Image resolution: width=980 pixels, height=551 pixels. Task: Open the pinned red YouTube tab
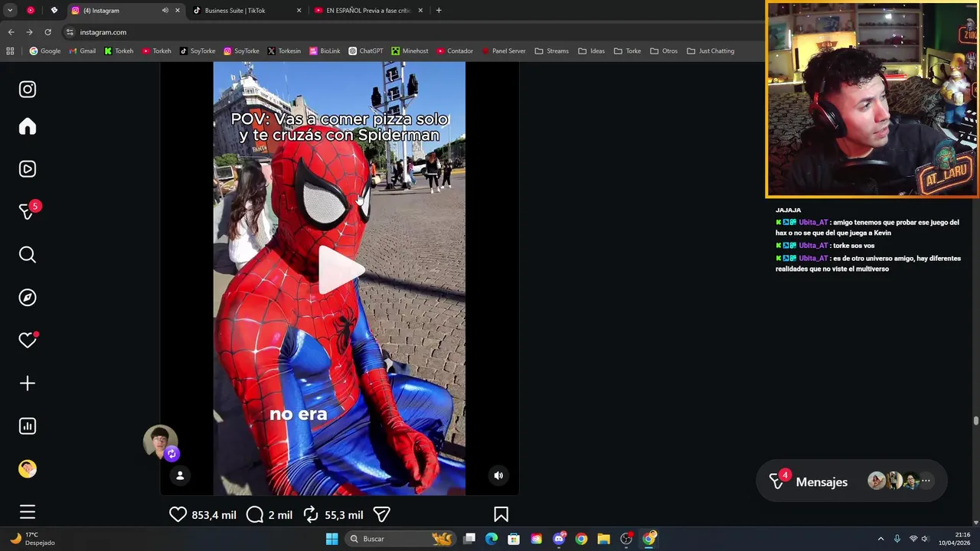pos(31,11)
